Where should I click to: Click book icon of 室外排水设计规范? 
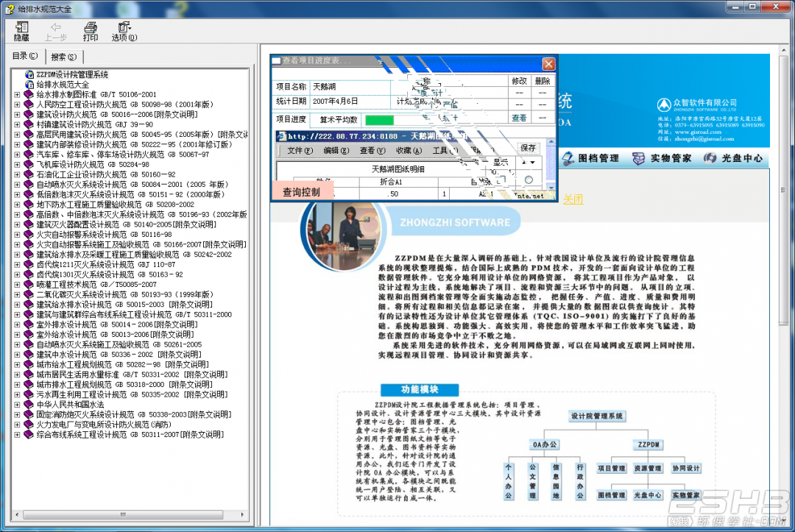pos(29,324)
